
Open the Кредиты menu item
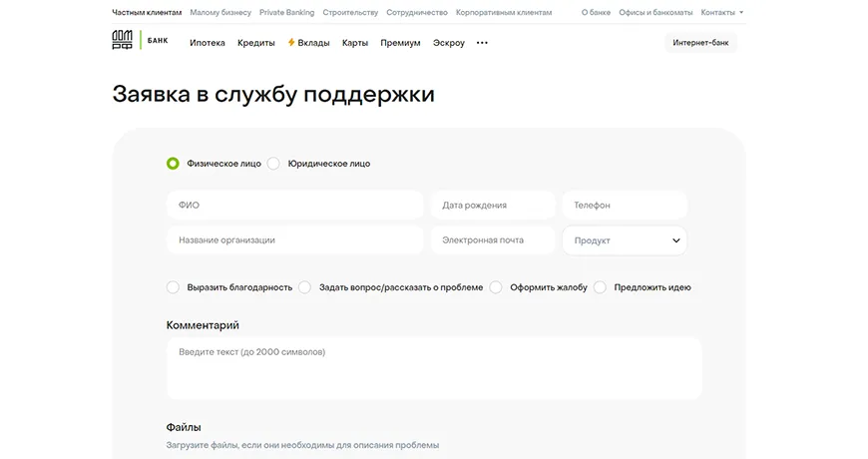(x=256, y=43)
